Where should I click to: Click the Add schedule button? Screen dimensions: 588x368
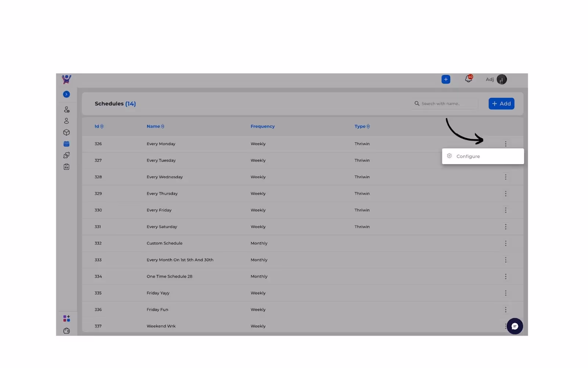501,104
